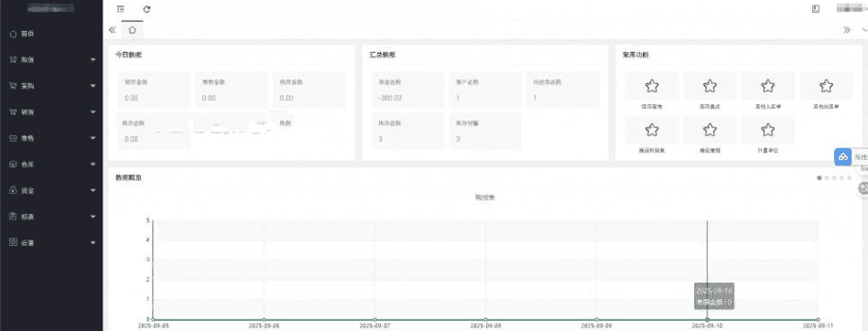Click the -300.00 funds total value
The image size is (868, 331).
click(390, 98)
